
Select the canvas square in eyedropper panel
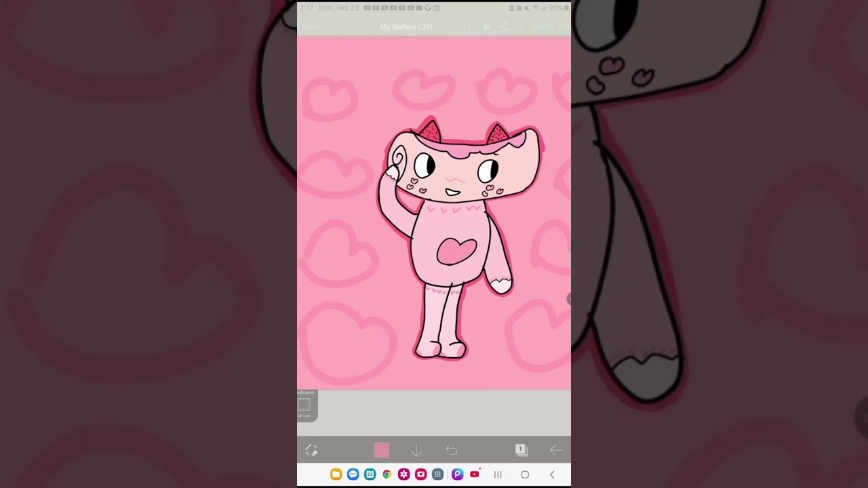tap(304, 405)
